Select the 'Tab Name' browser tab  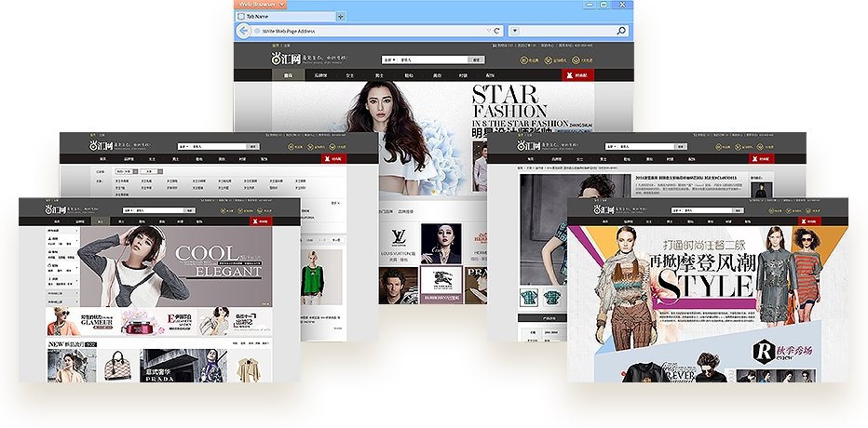pyautogui.click(x=285, y=17)
